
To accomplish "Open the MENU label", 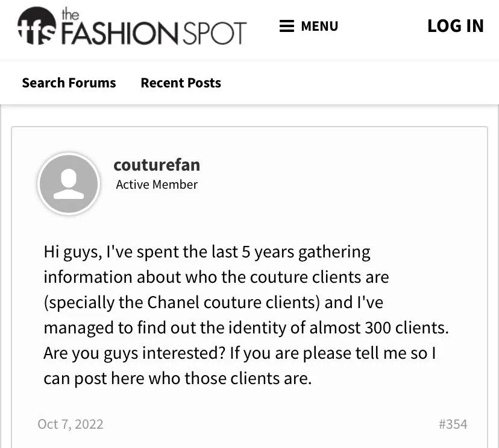I will [319, 26].
